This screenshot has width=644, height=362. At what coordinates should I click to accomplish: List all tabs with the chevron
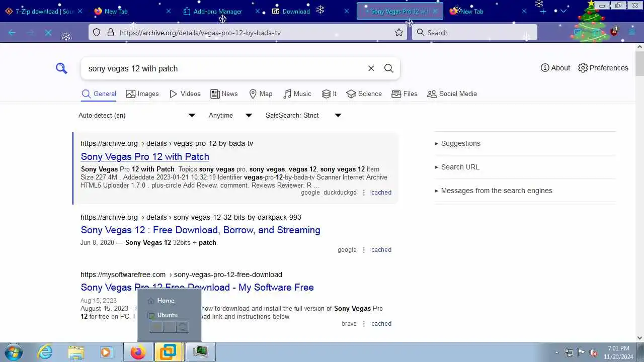tap(563, 11)
